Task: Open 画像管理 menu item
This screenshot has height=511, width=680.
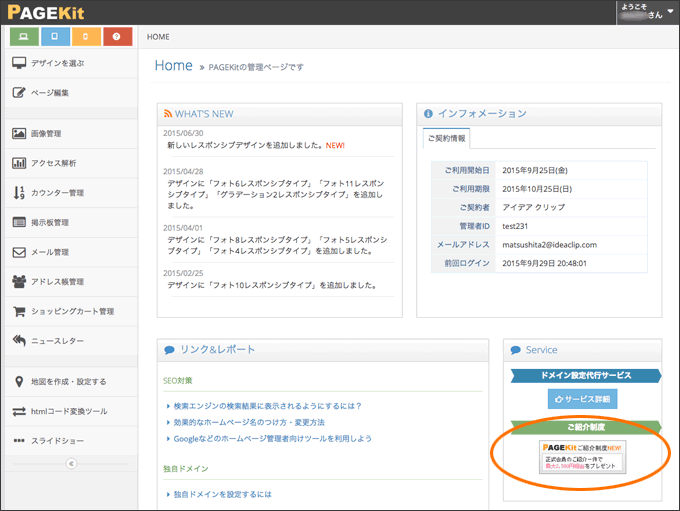Action: click(x=72, y=134)
